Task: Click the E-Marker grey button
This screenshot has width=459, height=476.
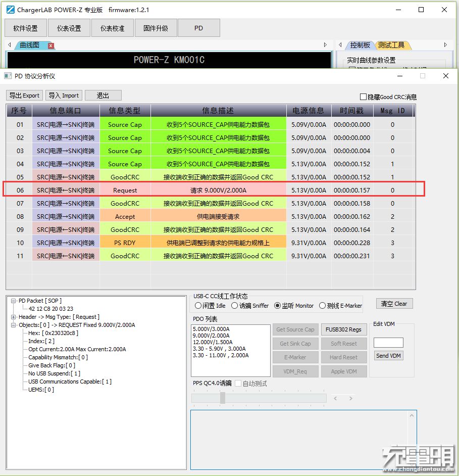Action: (295, 357)
